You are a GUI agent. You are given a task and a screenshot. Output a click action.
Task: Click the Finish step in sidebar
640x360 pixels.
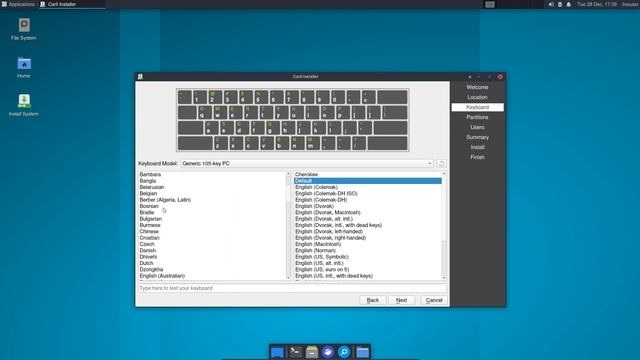click(x=477, y=157)
